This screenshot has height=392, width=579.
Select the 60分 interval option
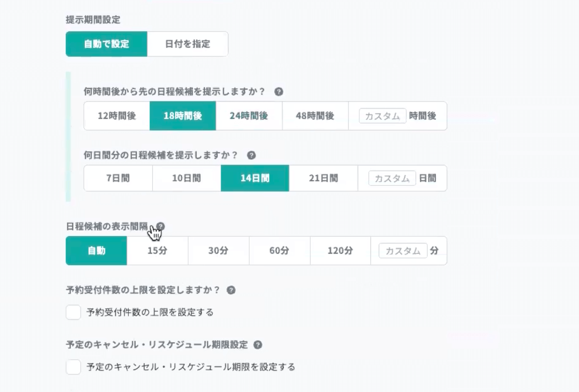point(279,251)
